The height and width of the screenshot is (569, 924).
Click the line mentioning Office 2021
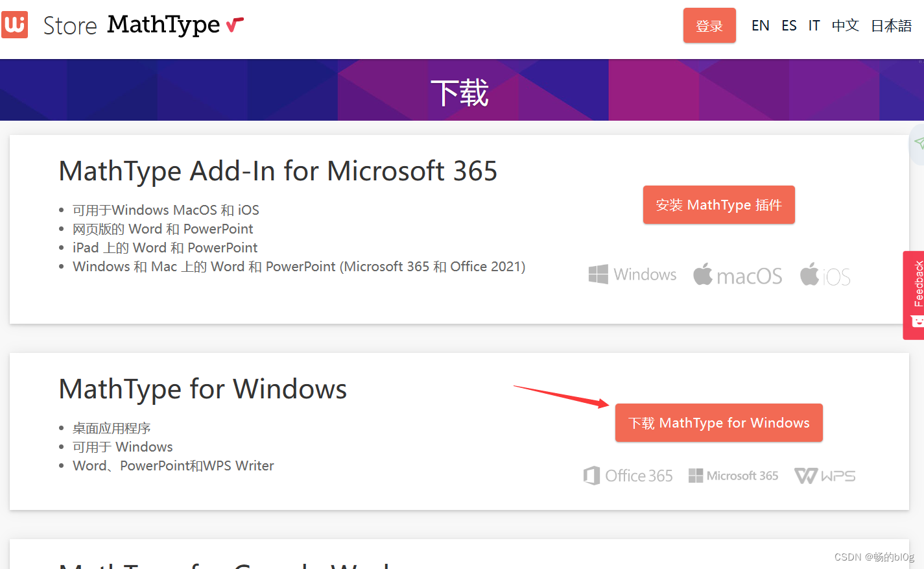click(299, 267)
